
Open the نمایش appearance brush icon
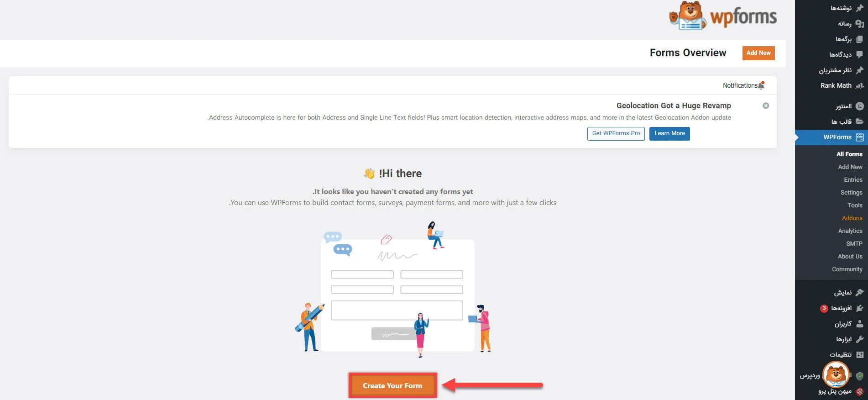click(x=860, y=292)
